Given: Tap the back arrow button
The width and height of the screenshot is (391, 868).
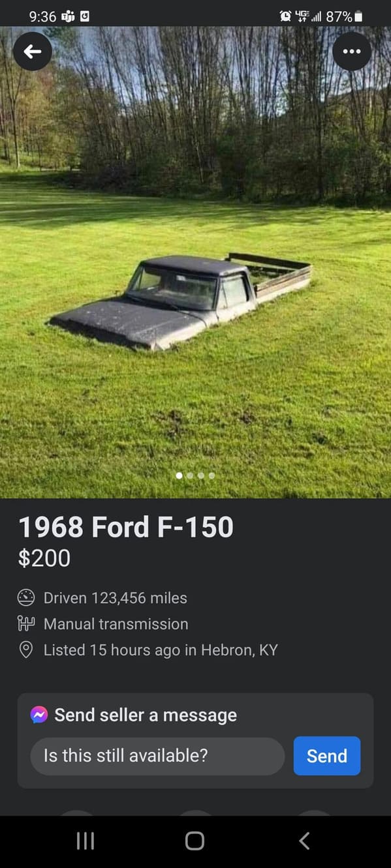Looking at the screenshot, I should [32, 51].
